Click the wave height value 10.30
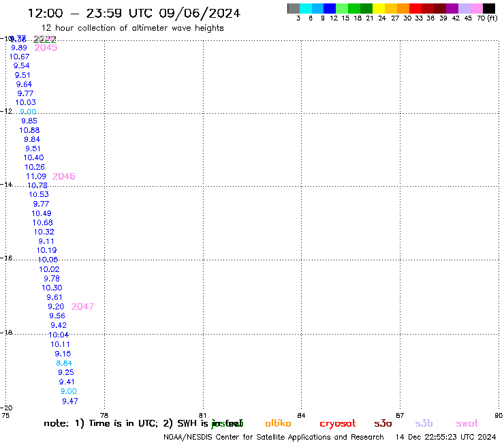This screenshot has height=443, width=504. (x=52, y=288)
